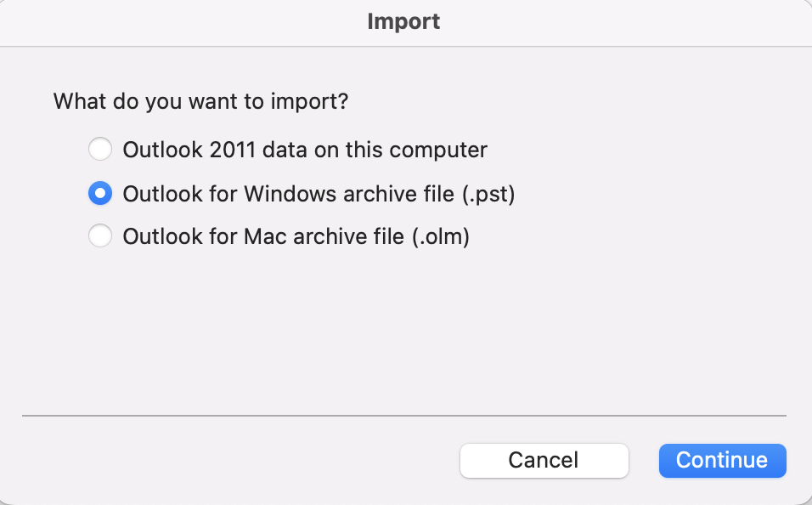Click the blue dot of the selected radio option
Viewport: 812px width, 505px height.
[100, 194]
